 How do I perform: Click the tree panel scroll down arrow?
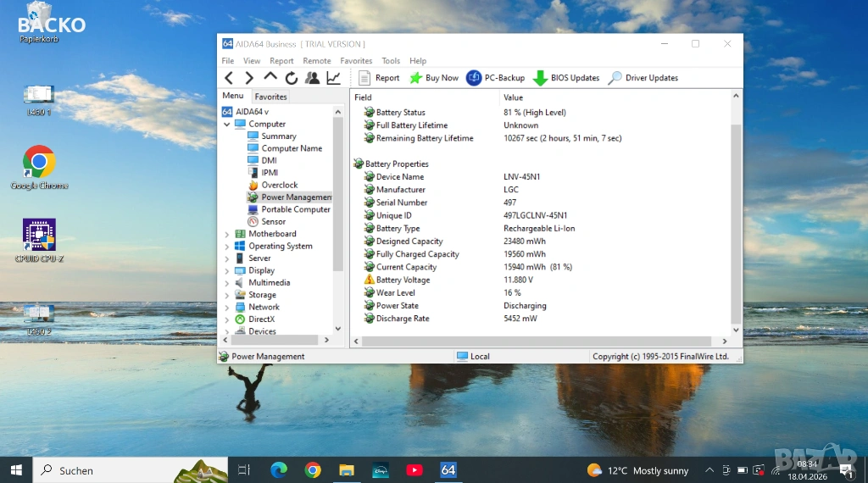coord(338,328)
